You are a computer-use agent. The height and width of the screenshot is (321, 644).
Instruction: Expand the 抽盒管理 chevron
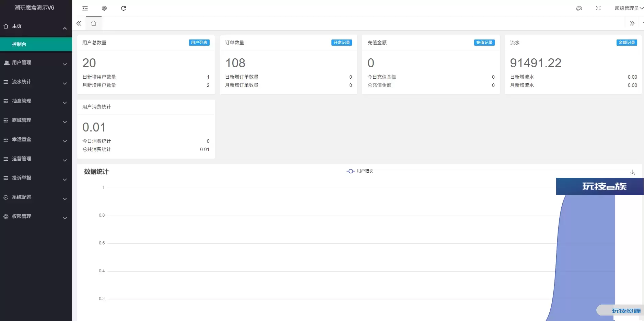coord(65,103)
